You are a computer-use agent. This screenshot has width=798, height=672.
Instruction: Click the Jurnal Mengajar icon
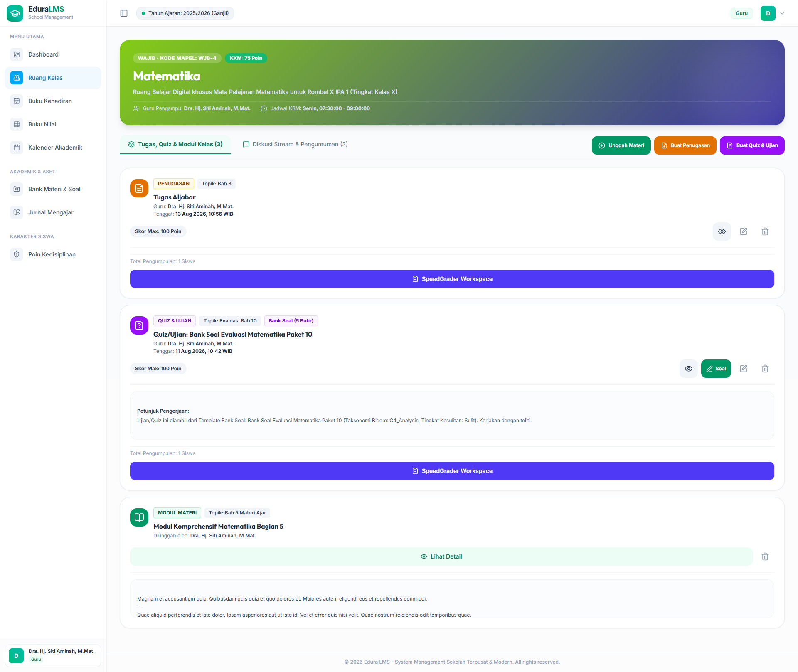pos(17,212)
